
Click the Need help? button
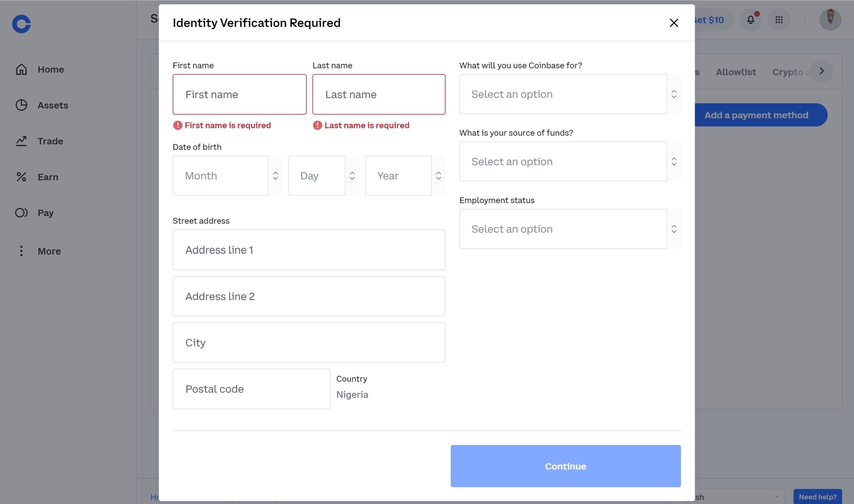818,497
